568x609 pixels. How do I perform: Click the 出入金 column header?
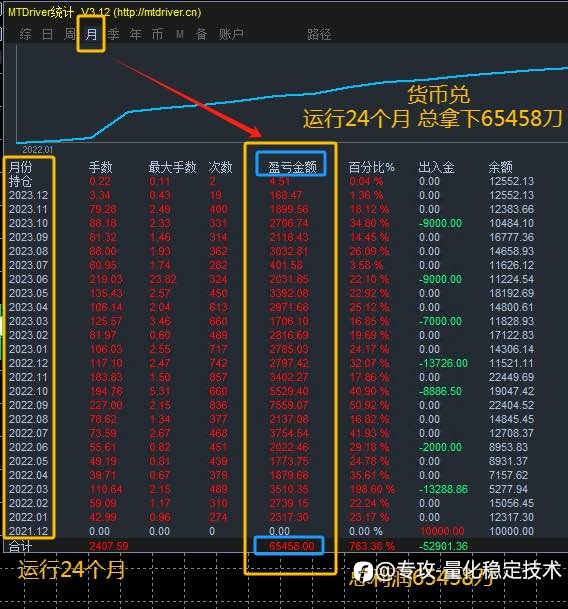436,167
